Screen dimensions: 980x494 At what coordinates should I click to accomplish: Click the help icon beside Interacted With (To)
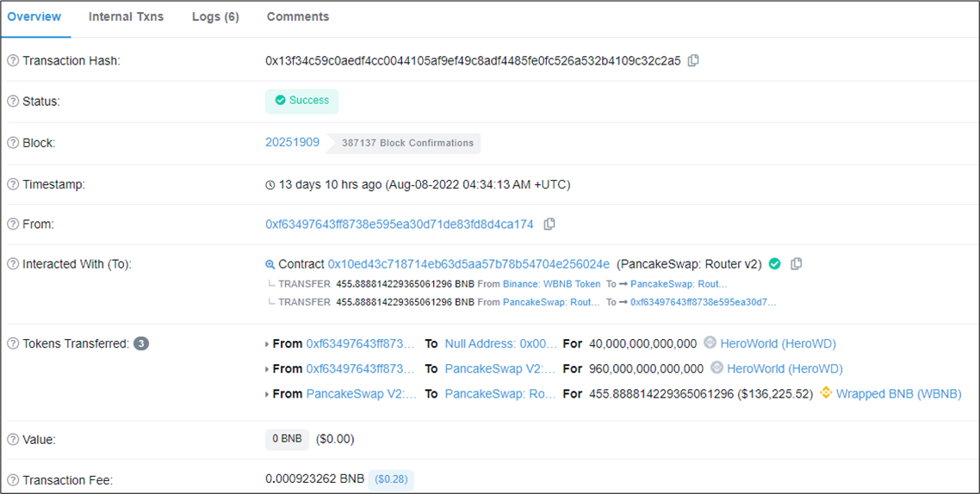[13, 264]
